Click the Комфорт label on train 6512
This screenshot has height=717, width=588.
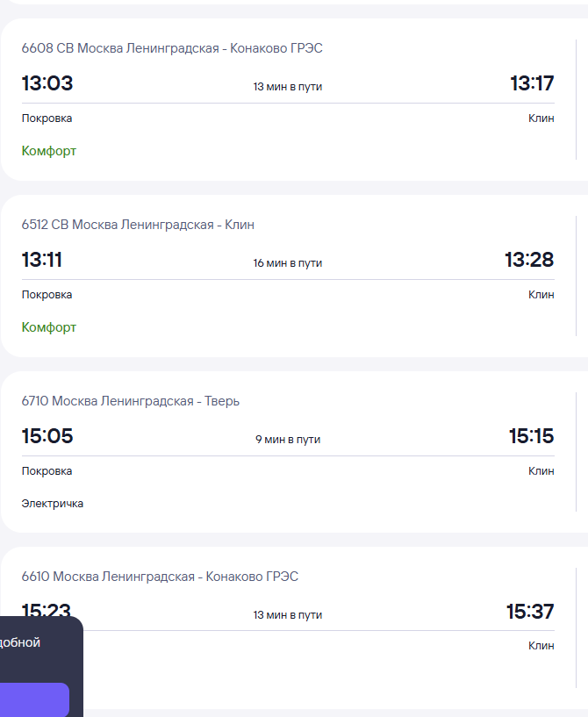[49, 327]
